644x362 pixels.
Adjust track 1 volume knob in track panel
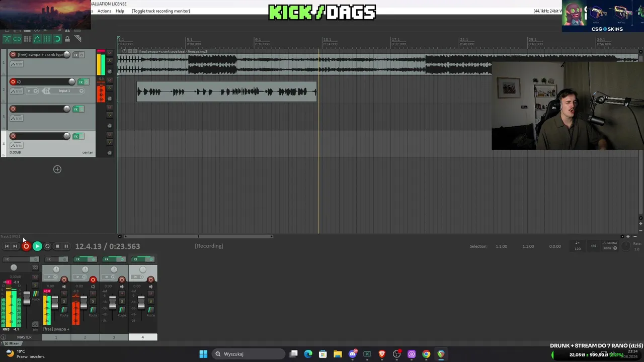(66, 55)
